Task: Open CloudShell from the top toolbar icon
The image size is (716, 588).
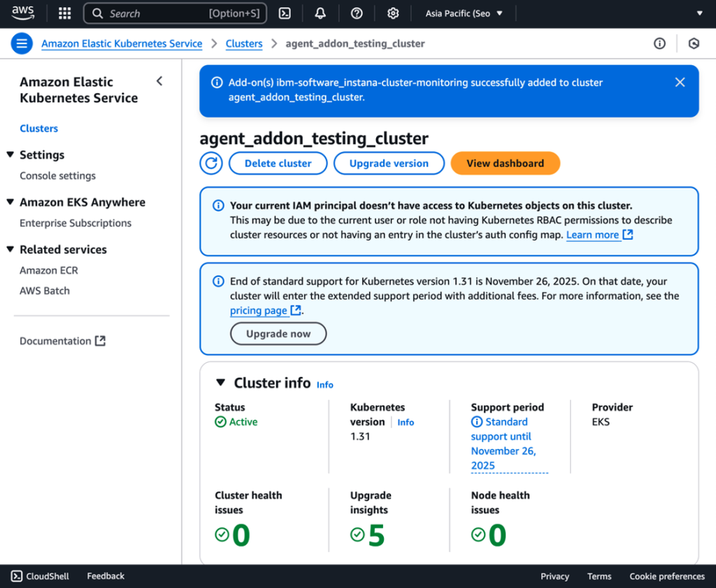Action: click(x=285, y=13)
